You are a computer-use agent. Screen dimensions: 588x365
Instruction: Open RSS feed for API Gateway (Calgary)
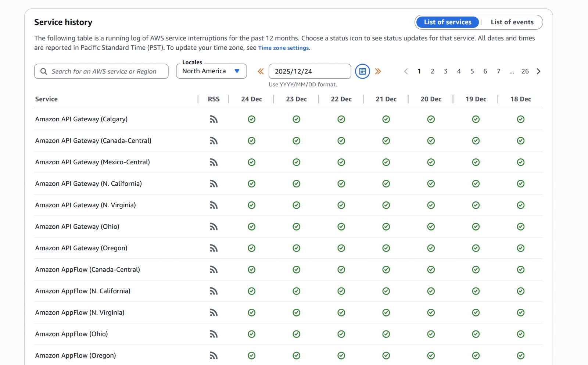pyautogui.click(x=214, y=119)
